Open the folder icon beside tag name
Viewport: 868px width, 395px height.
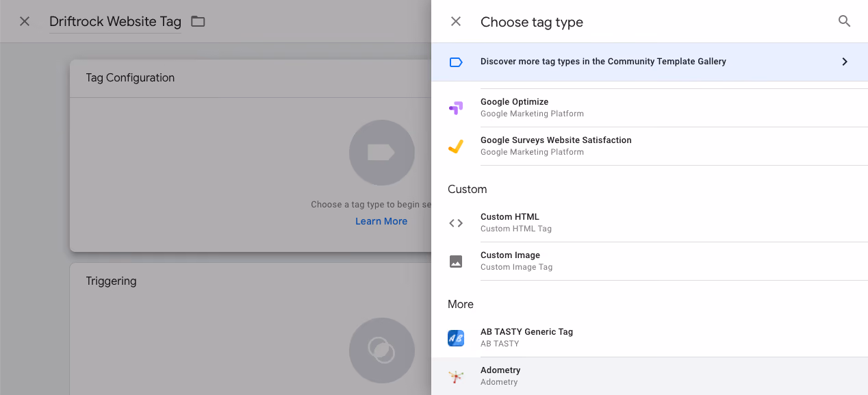(198, 21)
